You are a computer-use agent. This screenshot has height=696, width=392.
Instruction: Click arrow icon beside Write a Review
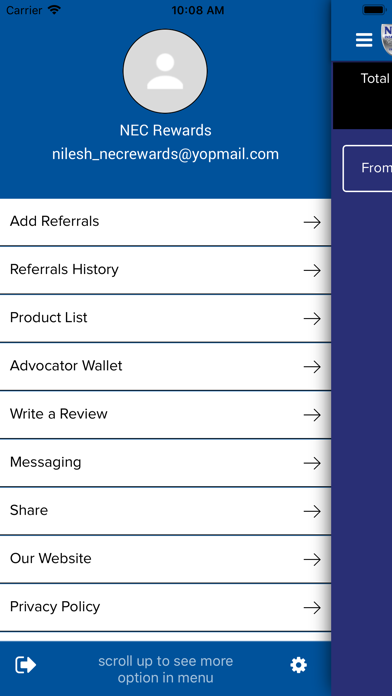(x=312, y=415)
